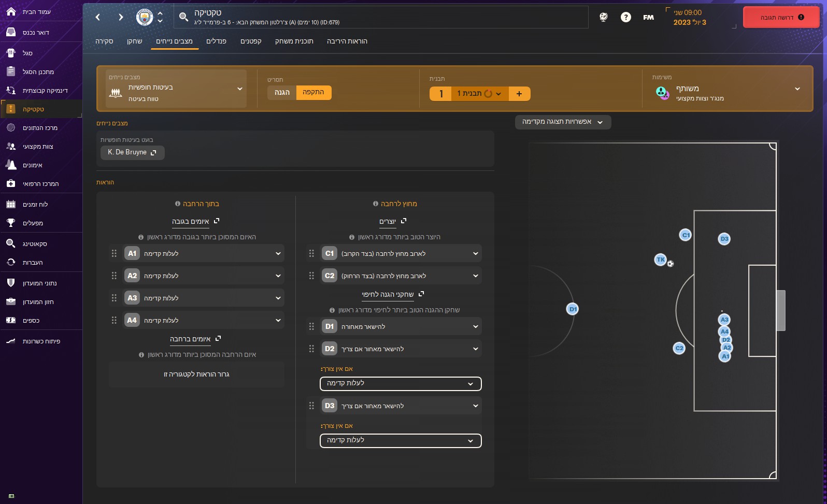Click info icon beside בתוך הרחבה heading

178,204
